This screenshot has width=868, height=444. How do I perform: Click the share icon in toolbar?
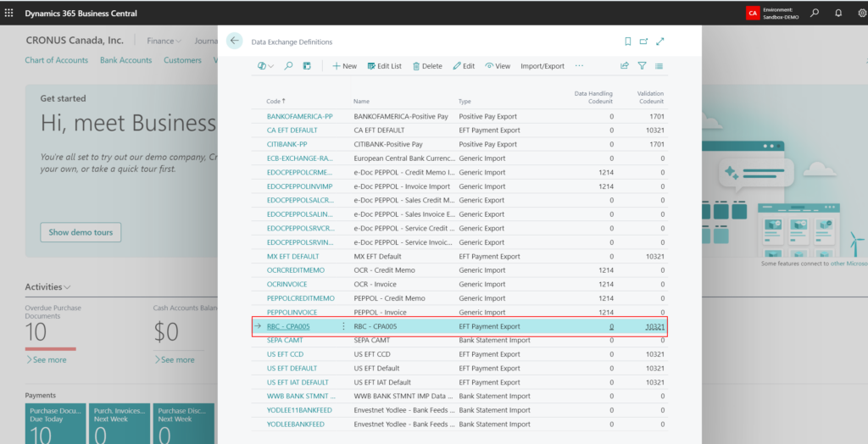click(625, 66)
